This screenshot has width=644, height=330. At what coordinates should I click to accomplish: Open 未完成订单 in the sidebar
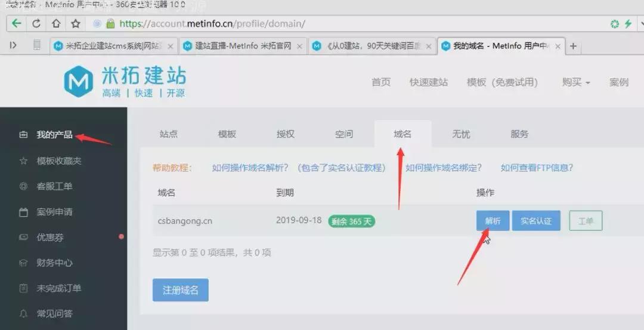pos(58,288)
